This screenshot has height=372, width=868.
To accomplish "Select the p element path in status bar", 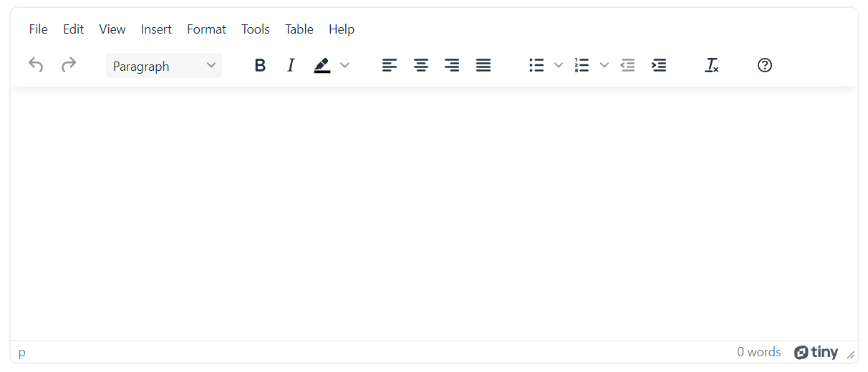I will click(x=22, y=352).
